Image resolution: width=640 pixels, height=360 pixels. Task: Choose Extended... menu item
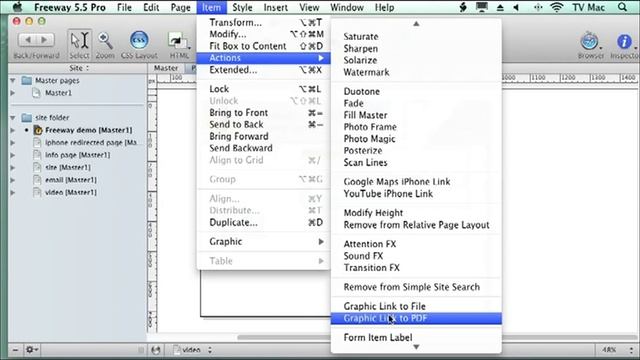coord(263,70)
